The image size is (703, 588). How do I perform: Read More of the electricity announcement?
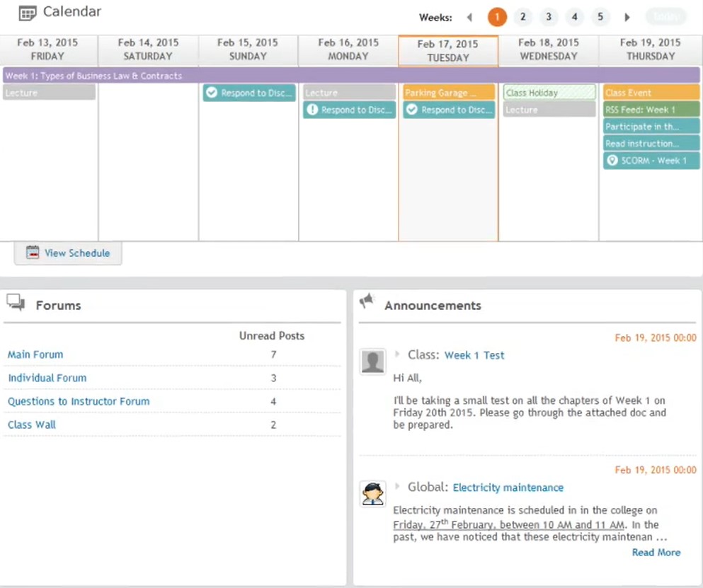pos(656,553)
